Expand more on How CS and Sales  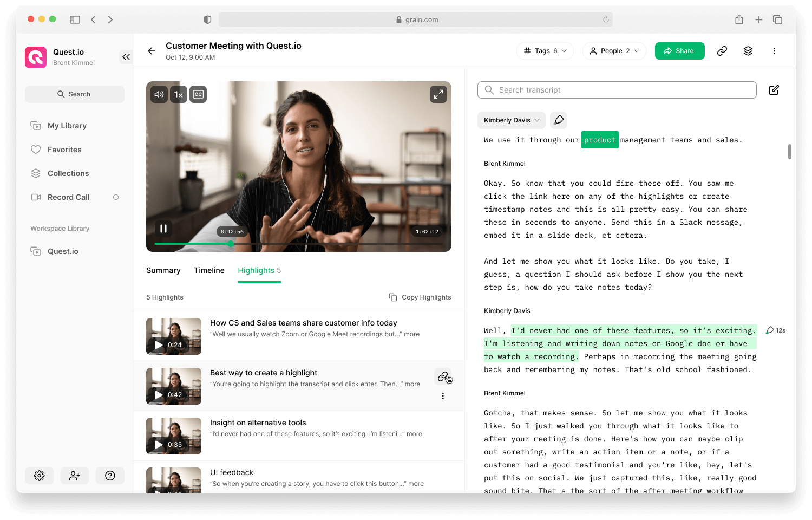pyautogui.click(x=412, y=334)
